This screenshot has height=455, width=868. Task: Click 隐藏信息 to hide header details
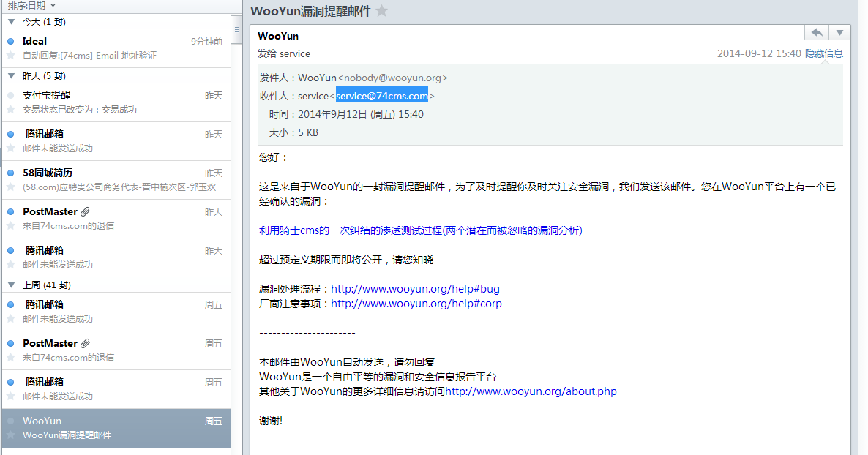[x=823, y=53]
